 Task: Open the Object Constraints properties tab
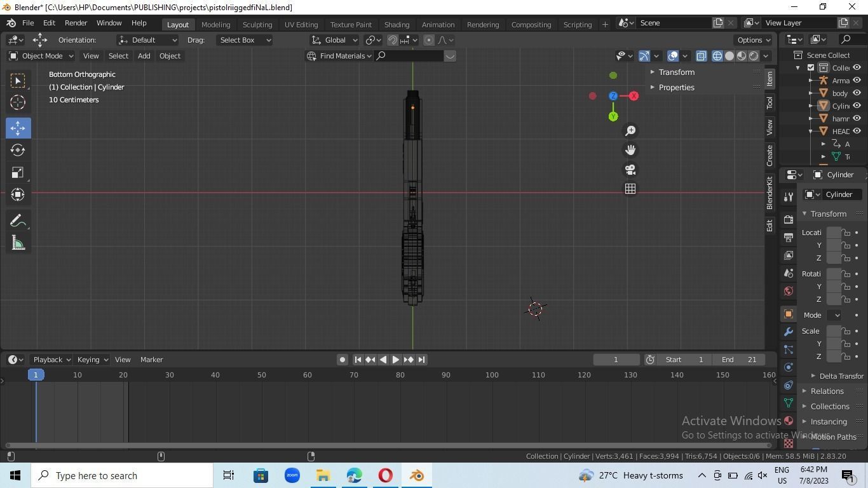pos(789,385)
